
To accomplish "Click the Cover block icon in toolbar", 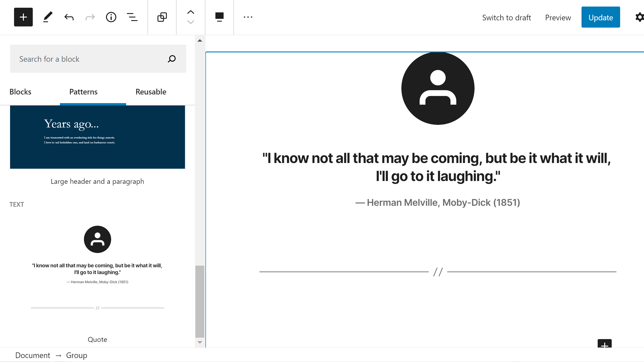I will click(219, 17).
